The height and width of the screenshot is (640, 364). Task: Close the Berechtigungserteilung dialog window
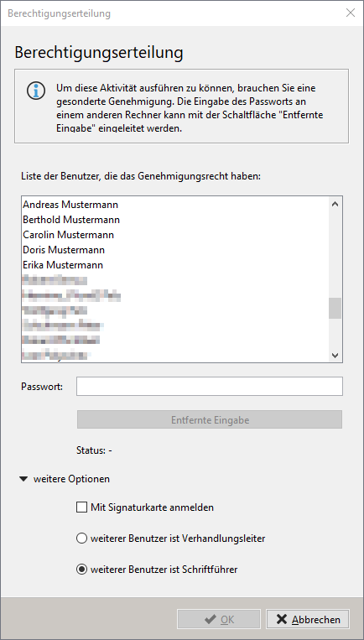pyautogui.click(x=350, y=13)
